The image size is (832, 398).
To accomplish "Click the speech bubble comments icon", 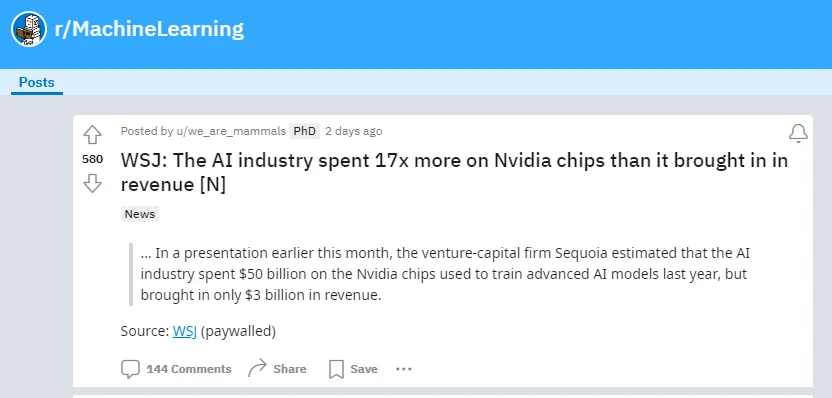I will coord(130,369).
